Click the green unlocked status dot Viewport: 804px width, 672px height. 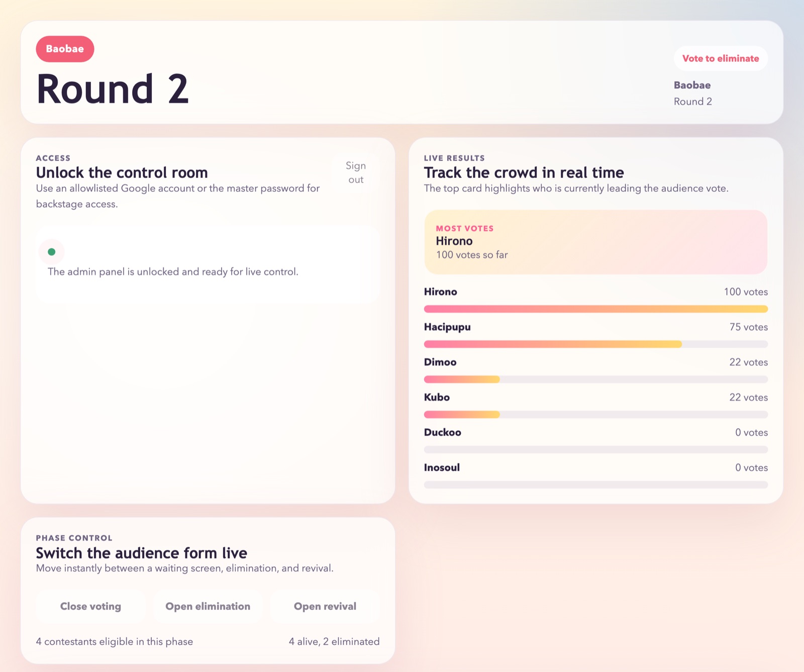pos(51,252)
